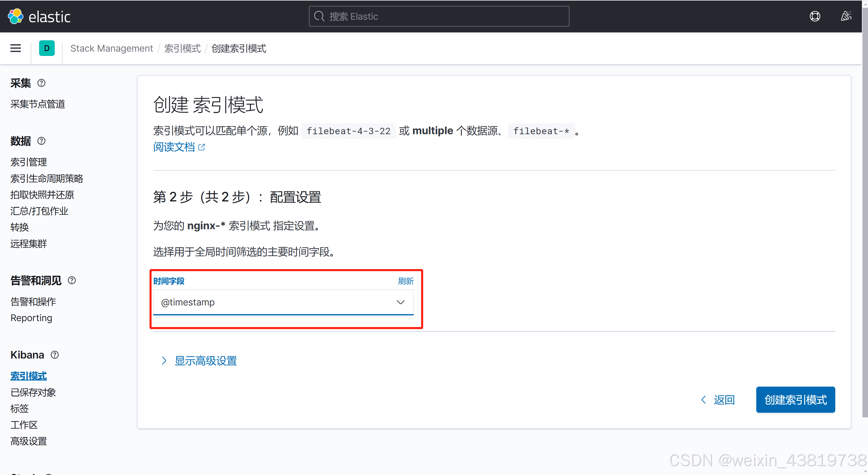Click the Elastic logo
Screen dimensions: 868x475
tap(39, 17)
